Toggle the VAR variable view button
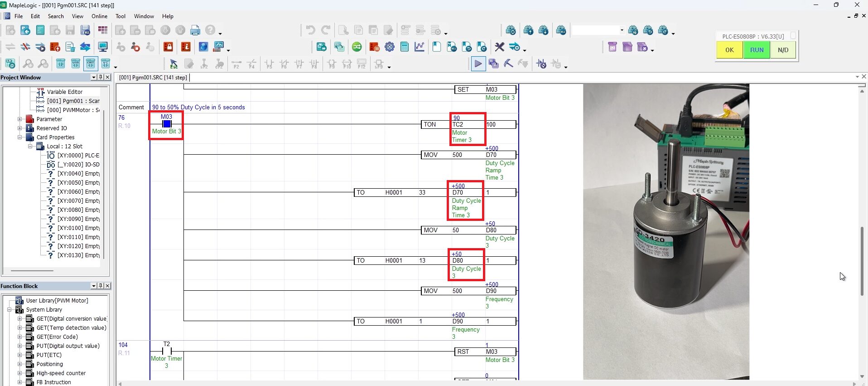 [76, 64]
